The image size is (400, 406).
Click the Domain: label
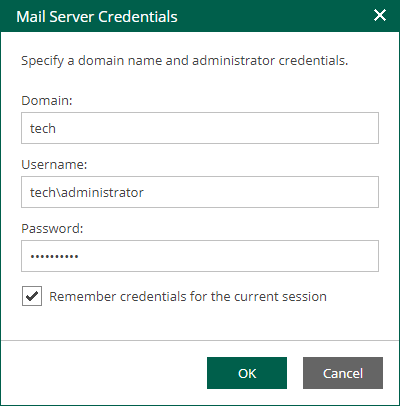click(x=47, y=100)
